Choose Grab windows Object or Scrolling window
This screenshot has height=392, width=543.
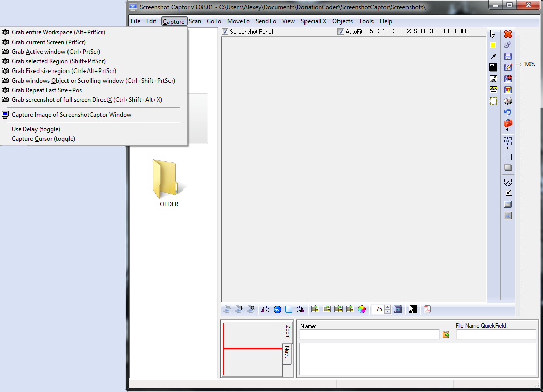click(93, 81)
